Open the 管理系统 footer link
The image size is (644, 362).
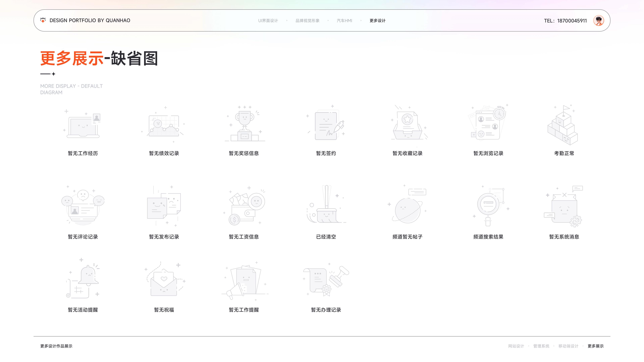click(x=541, y=346)
